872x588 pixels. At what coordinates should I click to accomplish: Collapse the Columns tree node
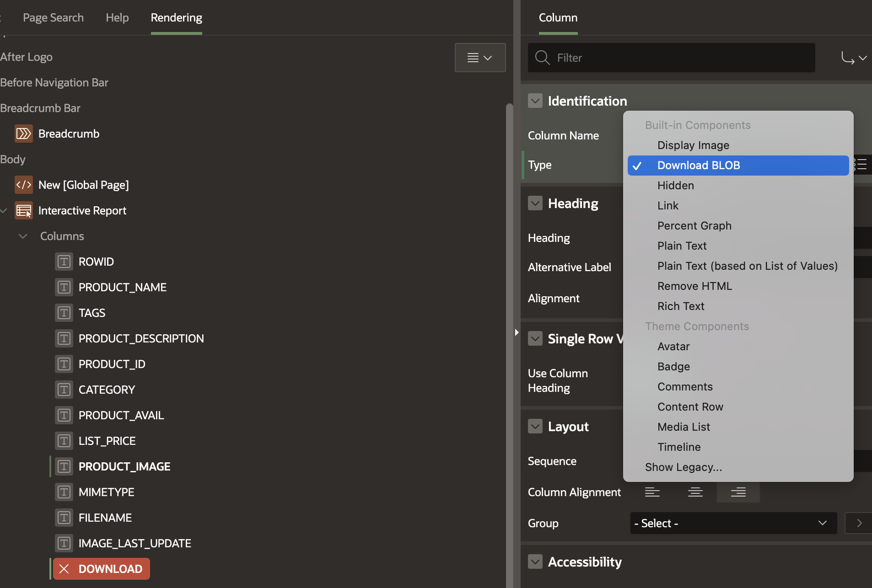point(22,236)
